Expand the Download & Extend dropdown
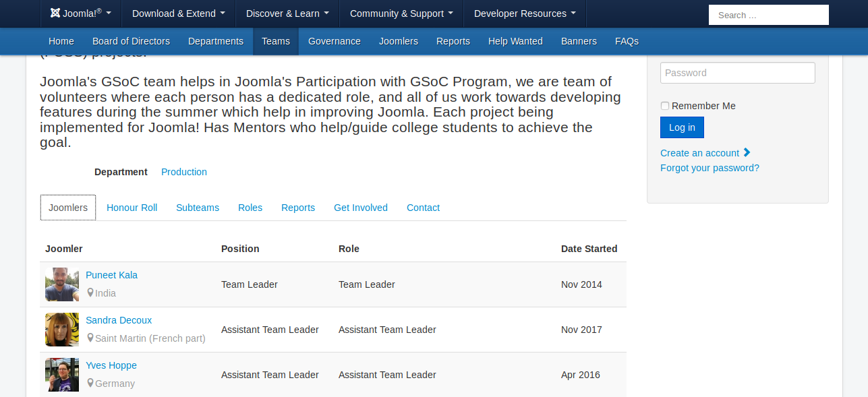 point(178,13)
